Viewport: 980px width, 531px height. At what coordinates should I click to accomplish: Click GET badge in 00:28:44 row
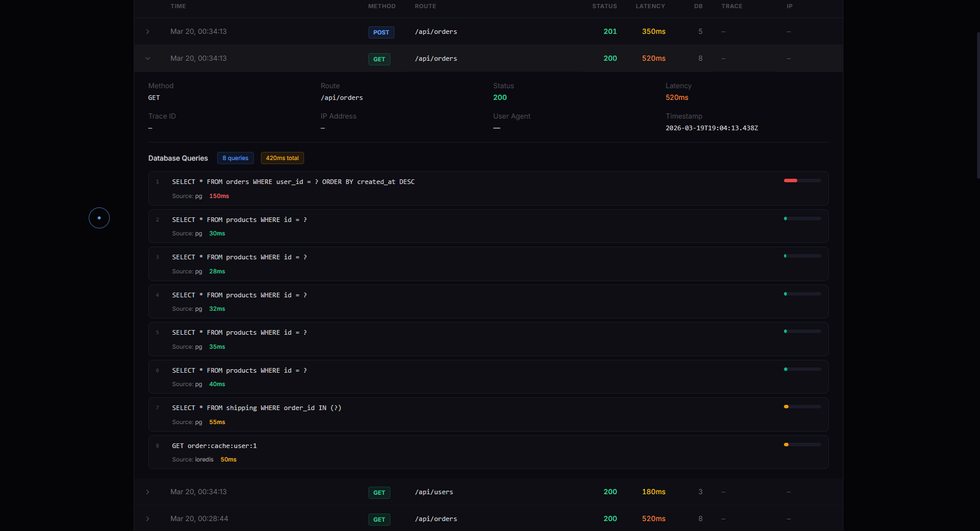click(x=379, y=519)
